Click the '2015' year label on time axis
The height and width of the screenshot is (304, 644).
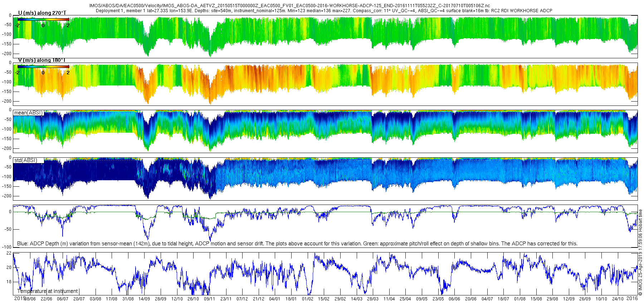pos(20,298)
